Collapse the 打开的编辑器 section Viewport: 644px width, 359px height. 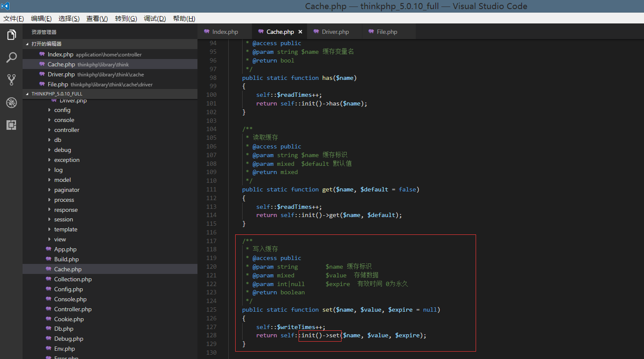(110, 44)
